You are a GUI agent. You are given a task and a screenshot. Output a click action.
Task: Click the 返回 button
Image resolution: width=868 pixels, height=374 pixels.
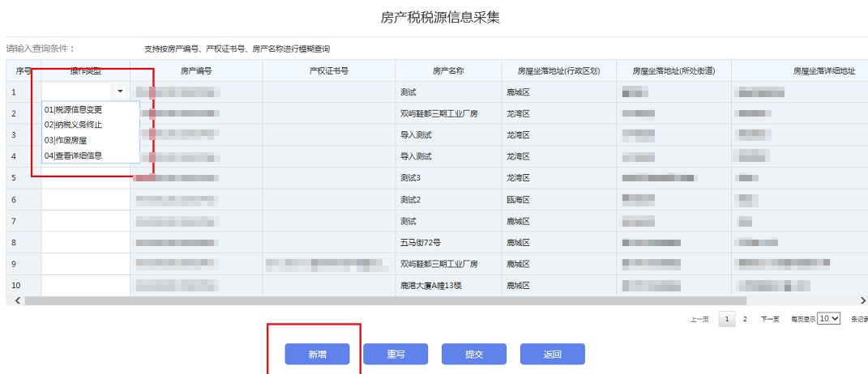coord(552,354)
